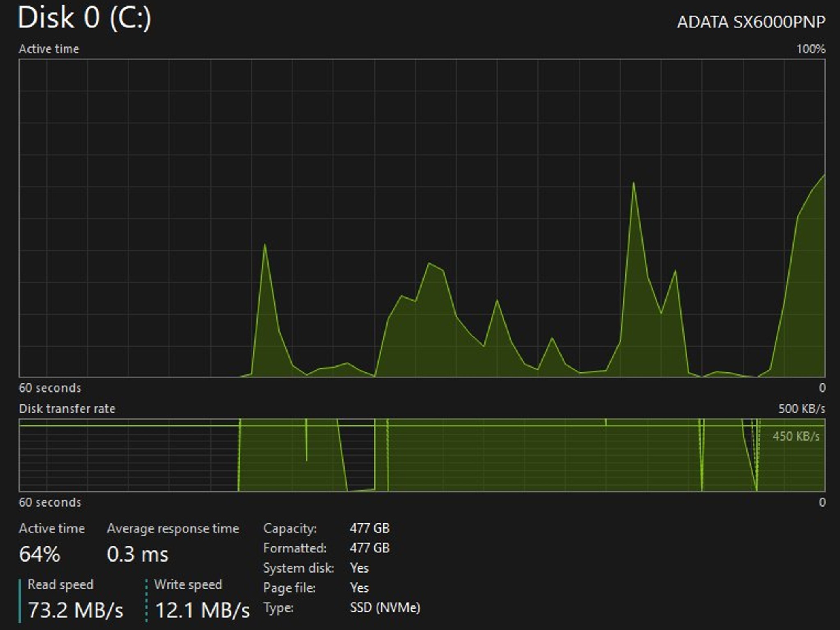Click the Capacity 477 GB value
The height and width of the screenshot is (630, 840).
(370, 528)
